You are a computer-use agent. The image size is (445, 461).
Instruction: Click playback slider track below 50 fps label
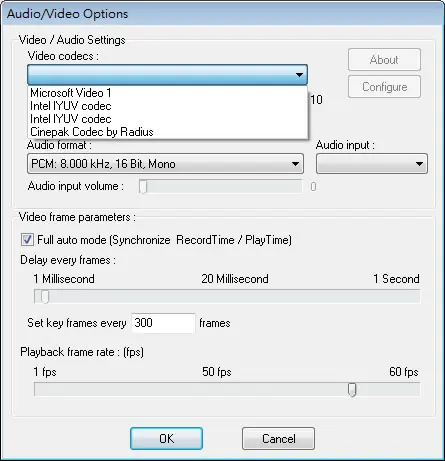click(217, 389)
